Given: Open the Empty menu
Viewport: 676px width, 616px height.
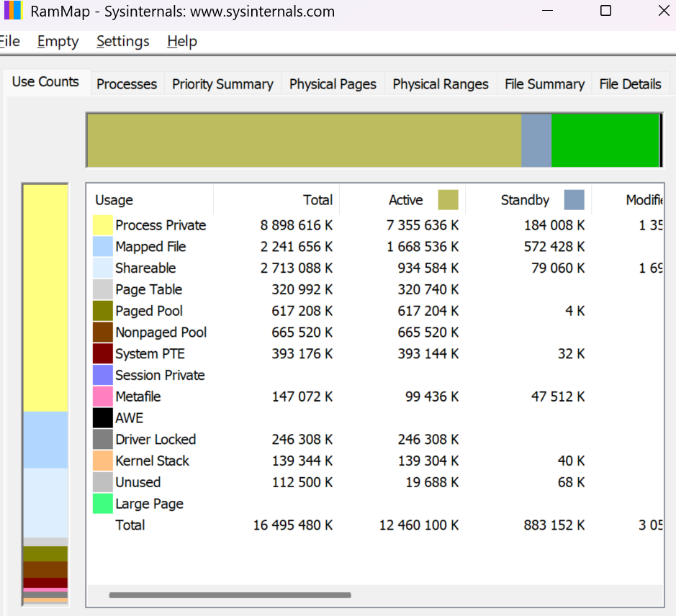Looking at the screenshot, I should [x=58, y=42].
